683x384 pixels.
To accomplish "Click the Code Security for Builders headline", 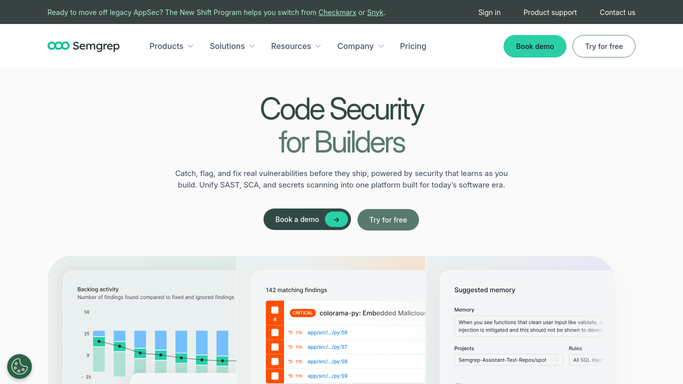I will point(342,125).
